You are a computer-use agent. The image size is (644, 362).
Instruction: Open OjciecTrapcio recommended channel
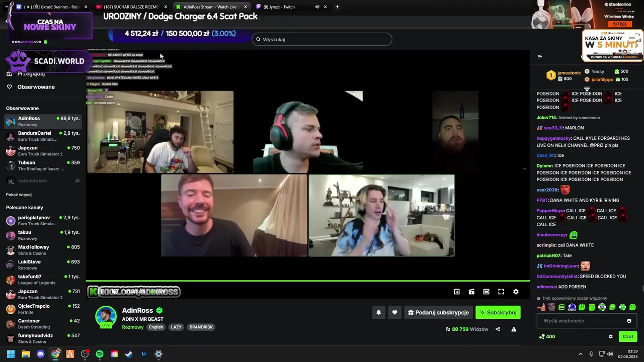tap(43, 309)
